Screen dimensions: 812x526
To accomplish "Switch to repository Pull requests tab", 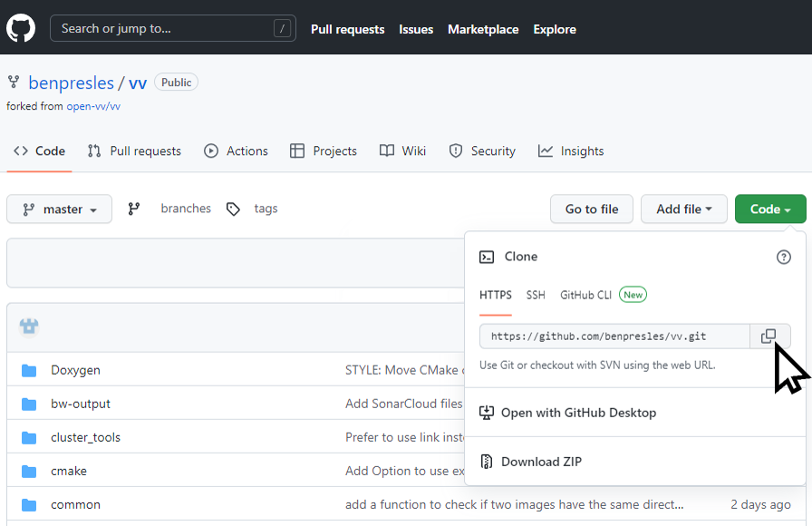I will (x=134, y=151).
